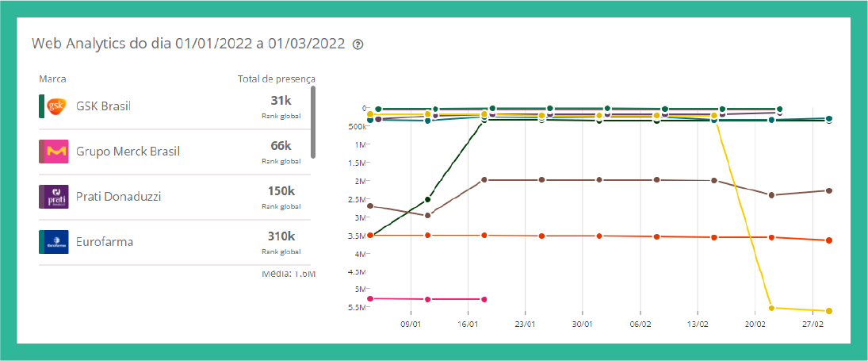Open the Prati Donaduzzi brand row
The image size is (868, 361).
[118, 196]
